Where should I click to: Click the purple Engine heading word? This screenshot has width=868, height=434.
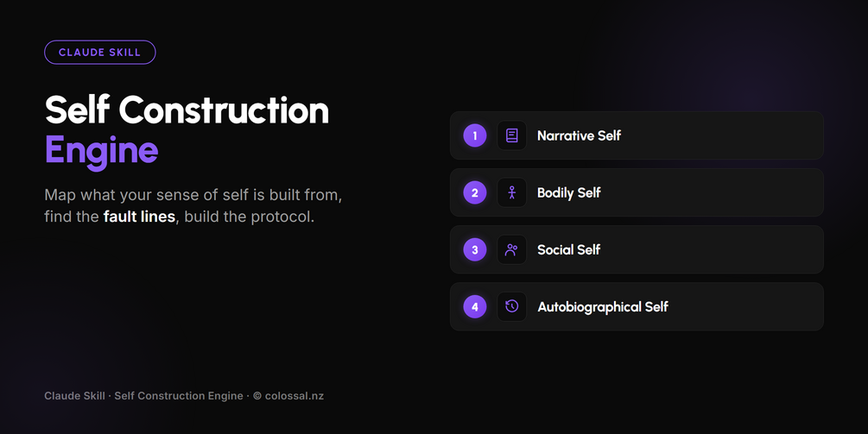(x=101, y=150)
